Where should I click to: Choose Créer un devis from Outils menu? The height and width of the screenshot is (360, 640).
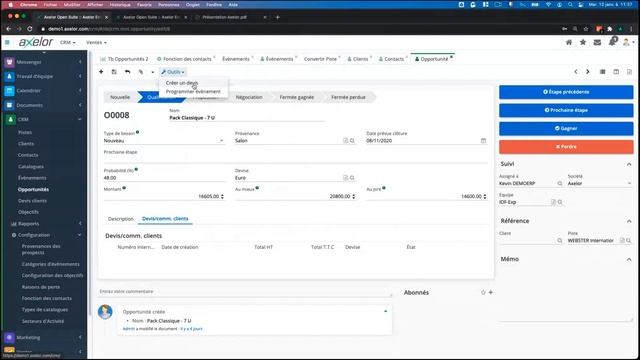click(182, 83)
